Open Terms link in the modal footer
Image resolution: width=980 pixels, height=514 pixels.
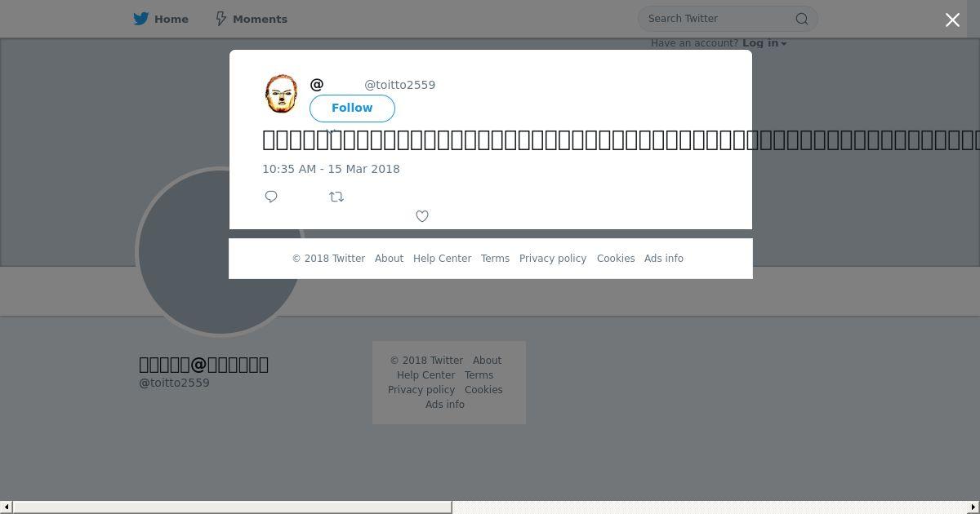pyautogui.click(x=495, y=259)
